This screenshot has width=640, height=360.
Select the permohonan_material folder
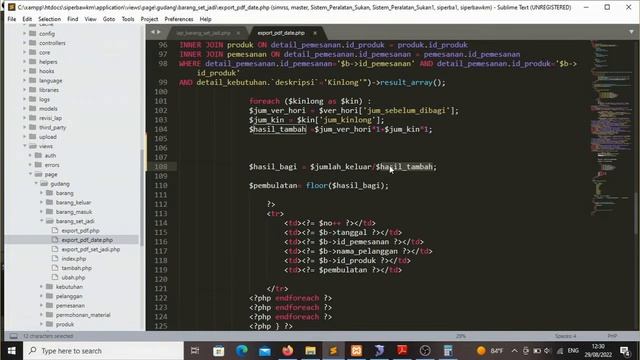83,315
